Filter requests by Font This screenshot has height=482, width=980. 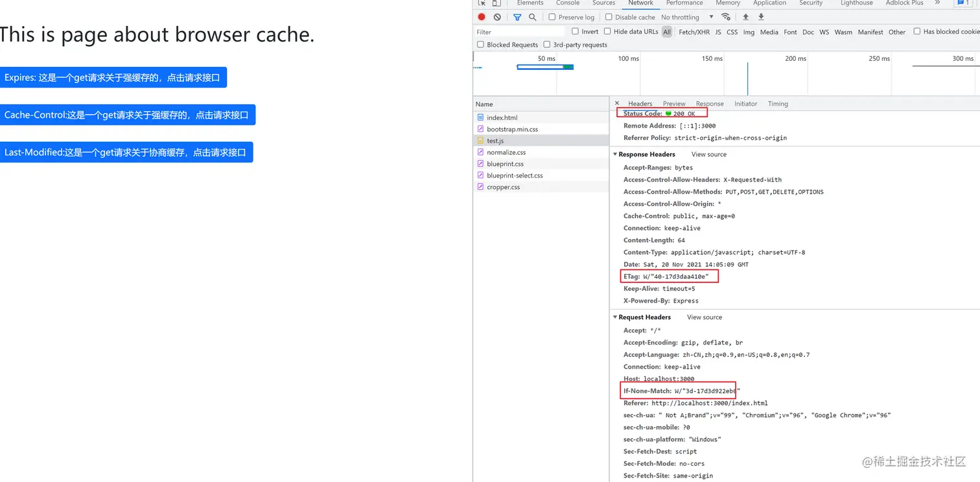point(790,32)
